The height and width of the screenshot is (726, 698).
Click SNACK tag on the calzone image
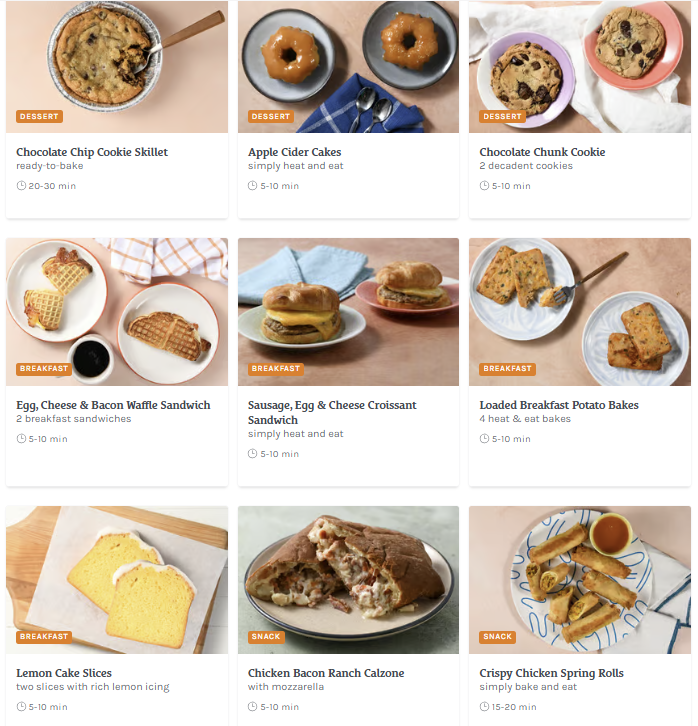pyautogui.click(x=266, y=637)
